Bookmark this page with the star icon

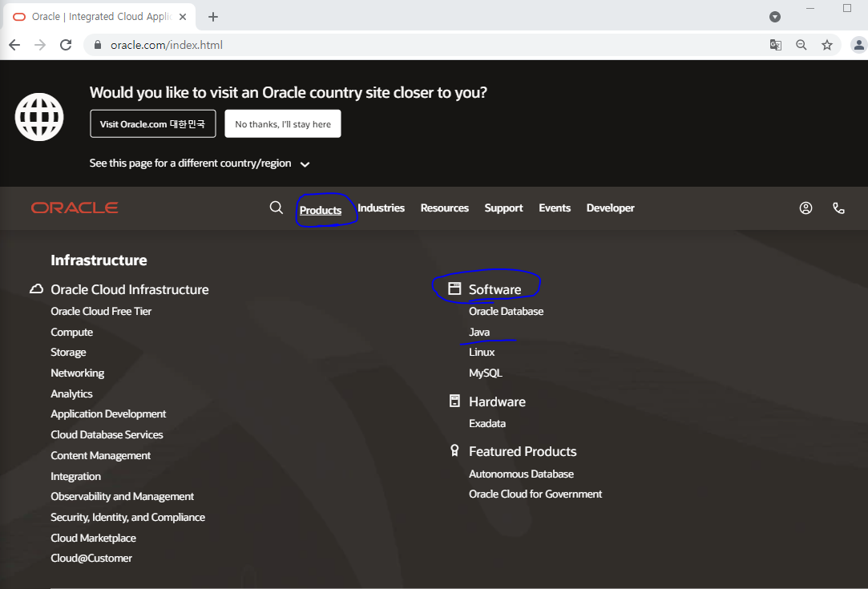[x=827, y=45]
